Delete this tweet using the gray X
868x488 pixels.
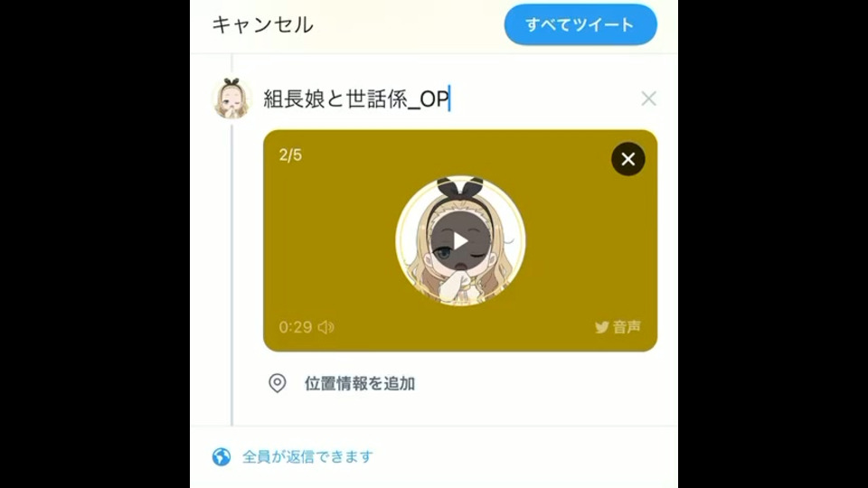(648, 99)
